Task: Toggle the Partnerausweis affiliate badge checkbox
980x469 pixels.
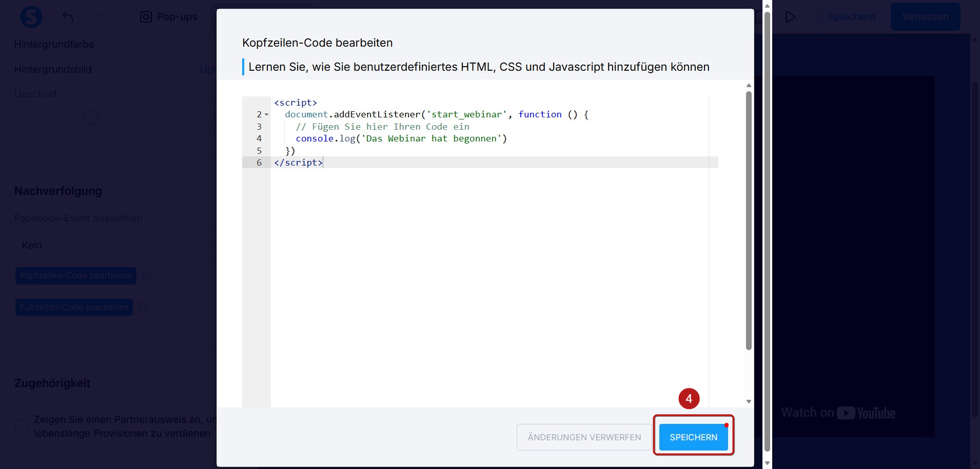Action: 21,426
